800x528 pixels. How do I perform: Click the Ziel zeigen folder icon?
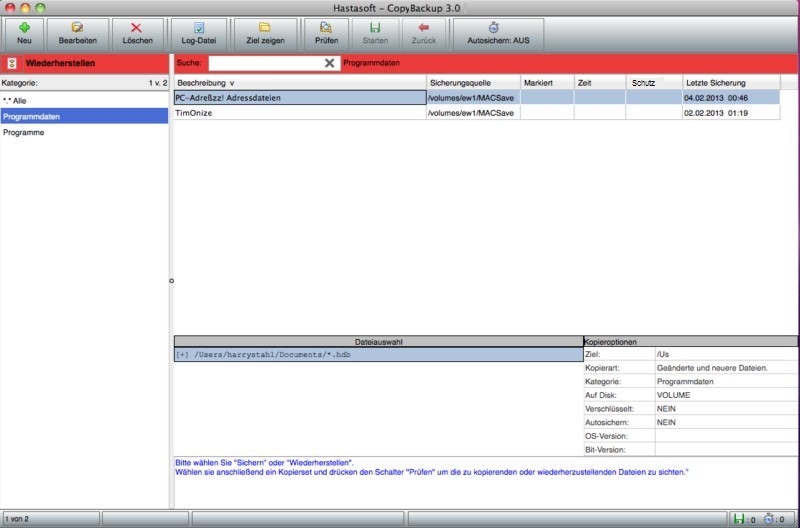(265, 28)
